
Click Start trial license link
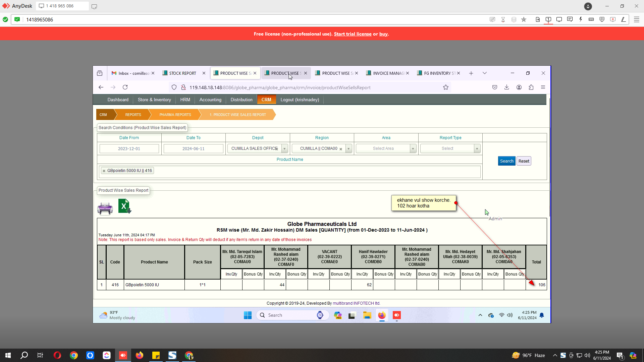(353, 34)
